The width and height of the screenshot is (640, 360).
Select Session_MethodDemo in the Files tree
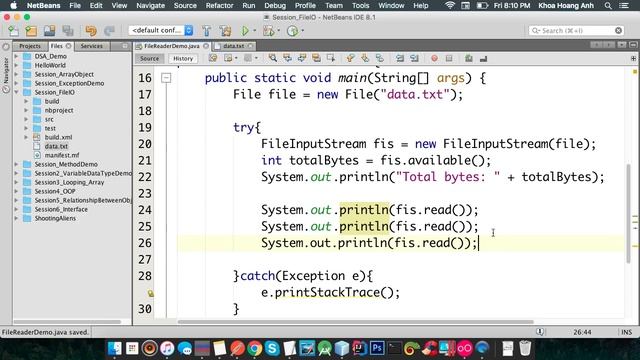pos(66,164)
